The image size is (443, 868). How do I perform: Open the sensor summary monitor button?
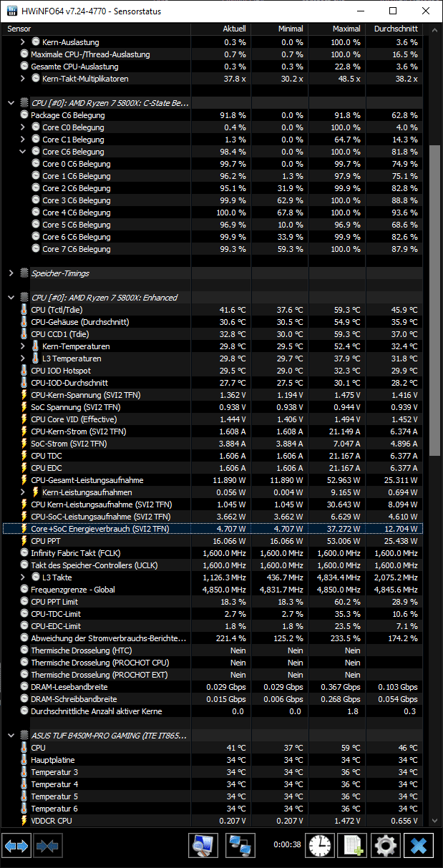pyautogui.click(x=203, y=846)
